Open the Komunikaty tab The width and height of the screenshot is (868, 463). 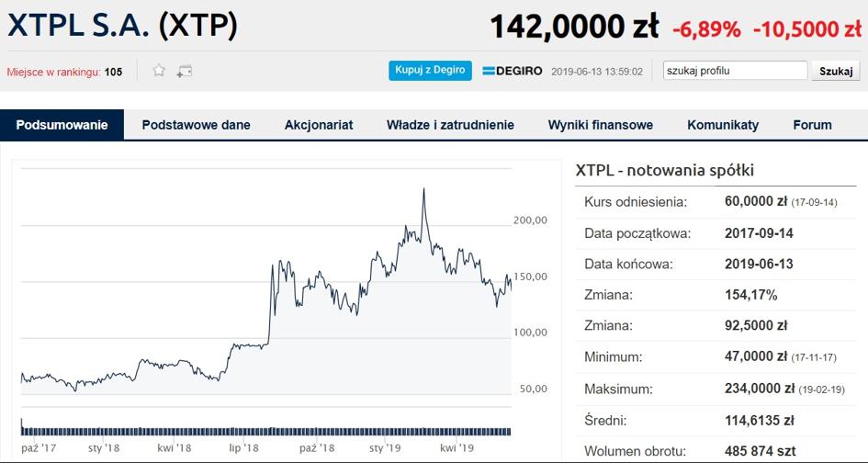coord(723,125)
